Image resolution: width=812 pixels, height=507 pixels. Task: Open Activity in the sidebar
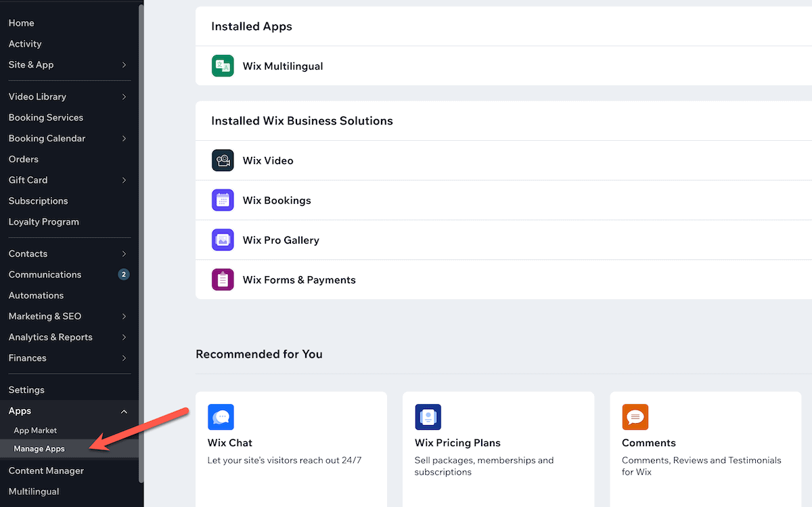[x=25, y=44]
